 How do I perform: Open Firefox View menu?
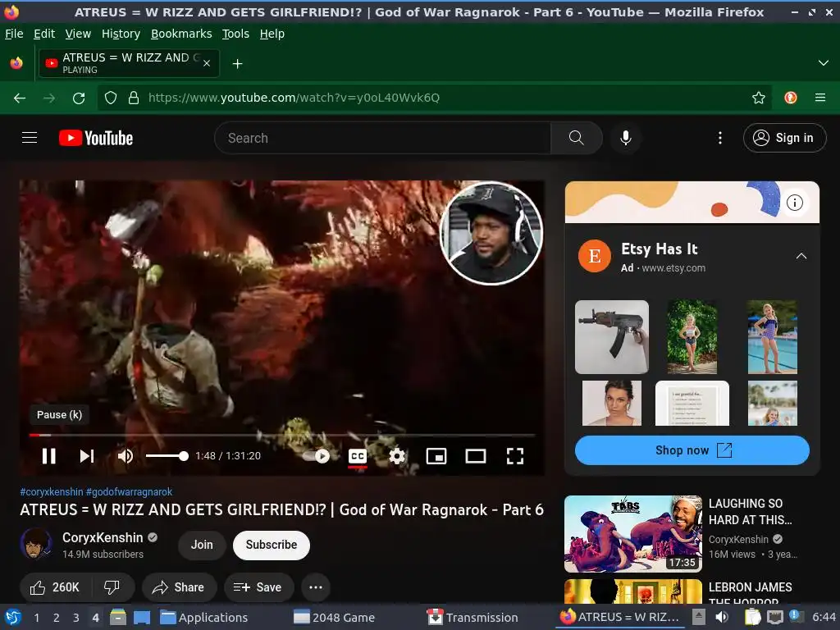click(x=78, y=34)
